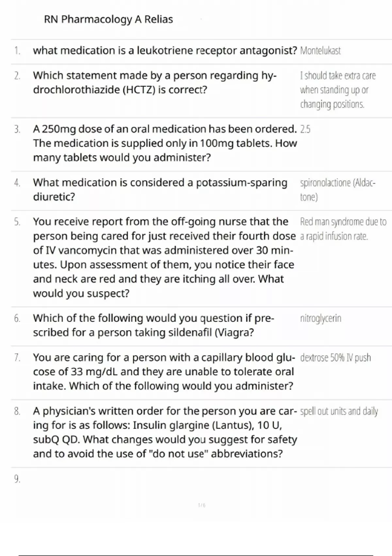Click the leukotriene receptor antagonist question

pyautogui.click(x=165, y=51)
